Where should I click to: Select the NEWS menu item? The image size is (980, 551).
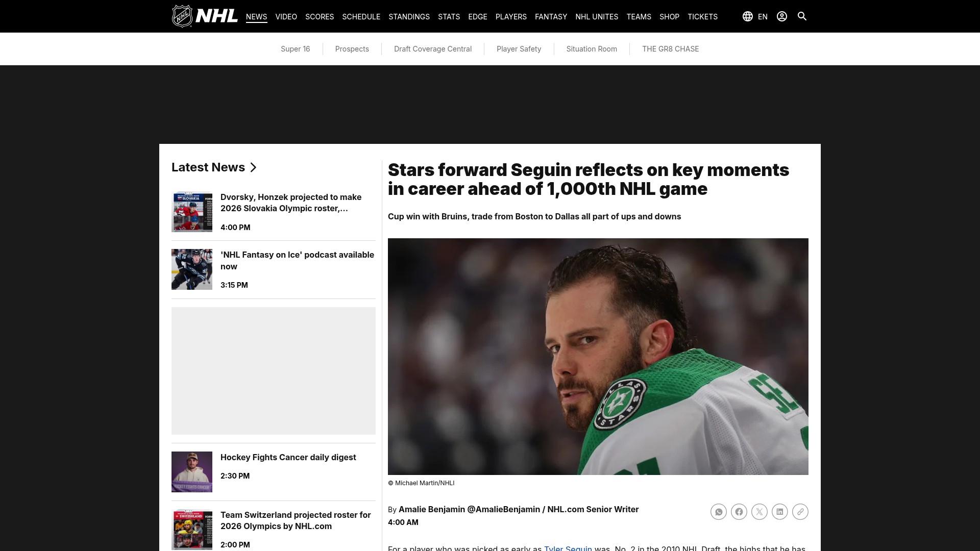(256, 17)
